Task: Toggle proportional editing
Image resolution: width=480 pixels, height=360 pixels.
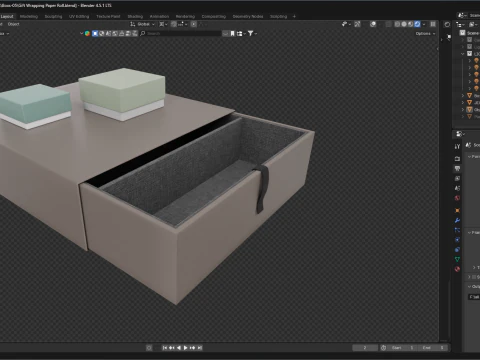Action: pos(194,24)
